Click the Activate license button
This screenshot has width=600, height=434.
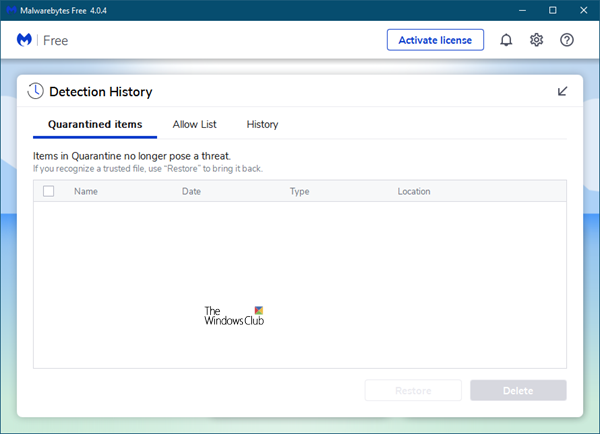coord(435,40)
